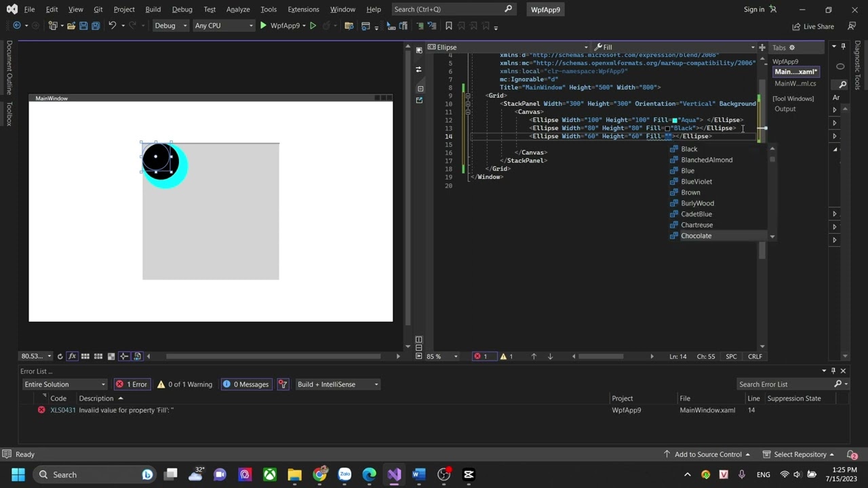This screenshot has width=868, height=488.
Task: Open the Fill property navigation dropdown
Action: [674, 47]
